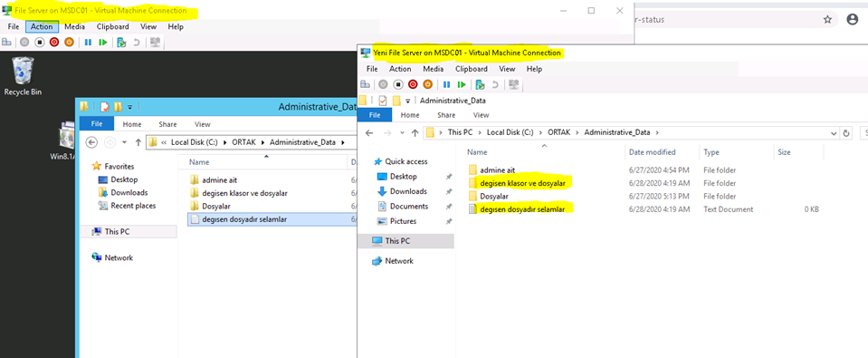Click red Shut Down icon in File Server toolbar
This screenshot has width=868, height=358.
tap(54, 42)
